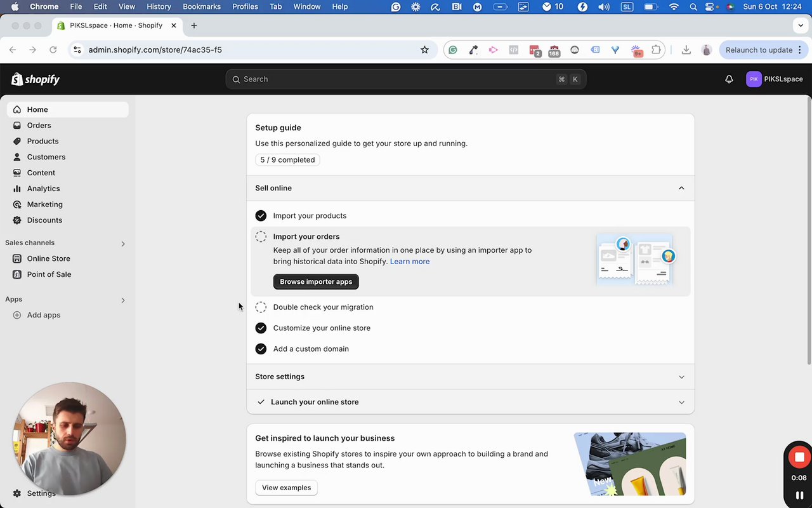812x508 pixels.
Task: Open the Marketing section
Action: (67, 204)
